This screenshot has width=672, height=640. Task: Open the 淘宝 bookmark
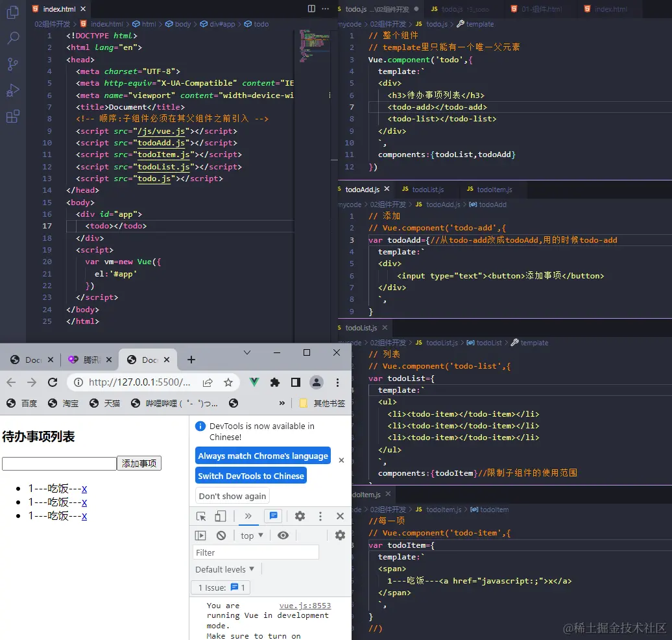pos(64,403)
